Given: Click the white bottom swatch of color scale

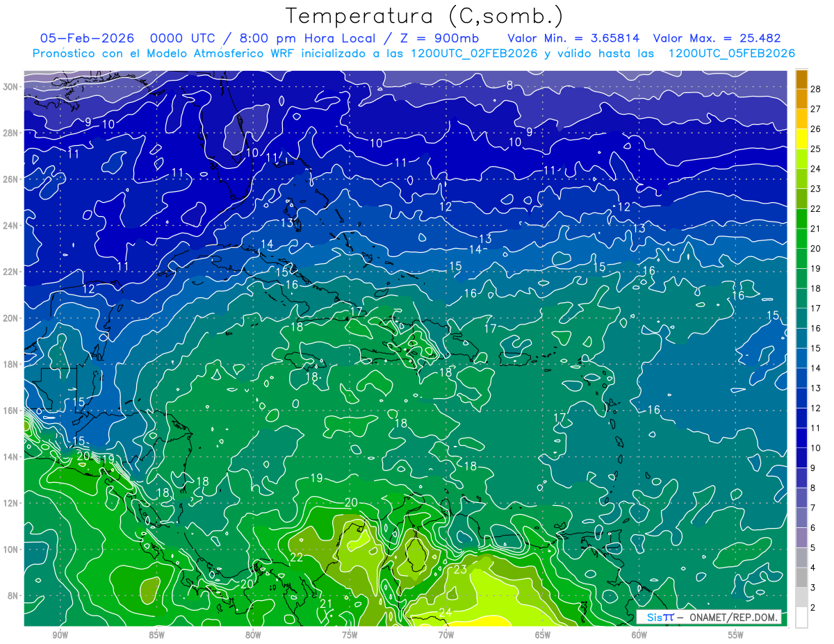Looking at the screenshot, I should 801,618.
